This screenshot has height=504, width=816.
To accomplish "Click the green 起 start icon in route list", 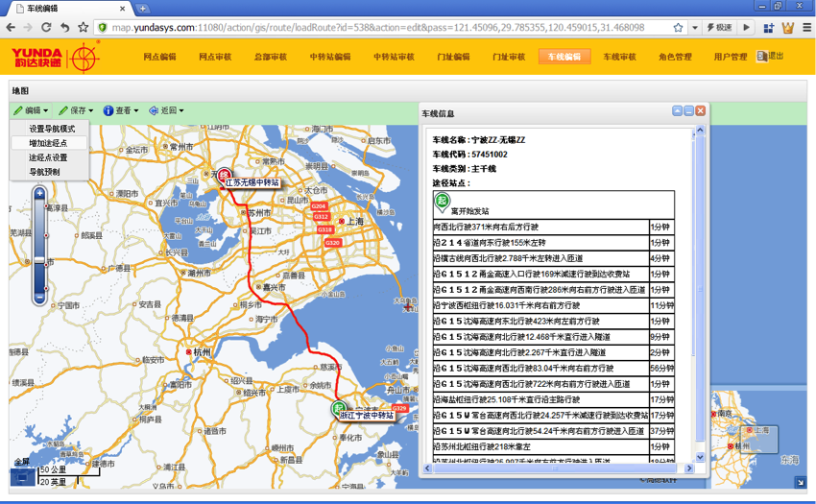I will point(442,202).
